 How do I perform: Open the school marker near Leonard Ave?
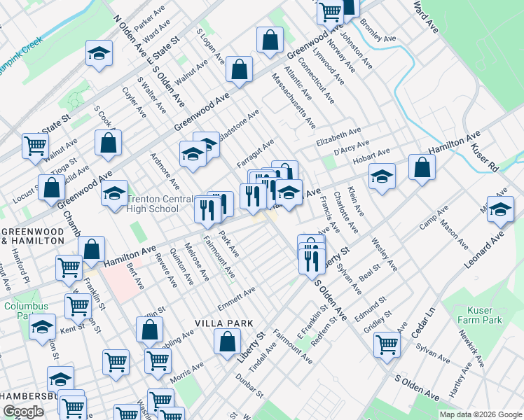coord(500,210)
